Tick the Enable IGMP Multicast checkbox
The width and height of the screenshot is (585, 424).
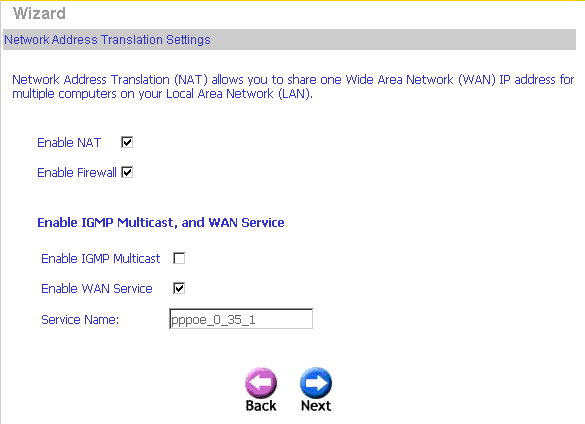point(179,258)
